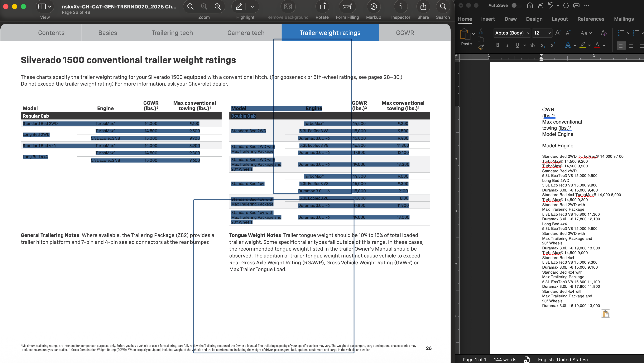Switch to the GCWR tab
The image size is (644, 363).
(405, 33)
